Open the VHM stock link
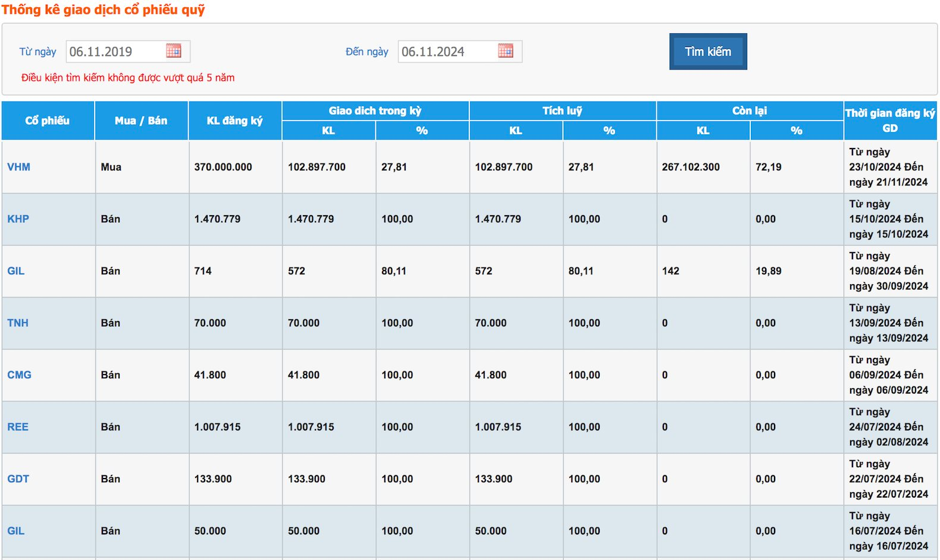This screenshot has width=940, height=560. (x=18, y=167)
